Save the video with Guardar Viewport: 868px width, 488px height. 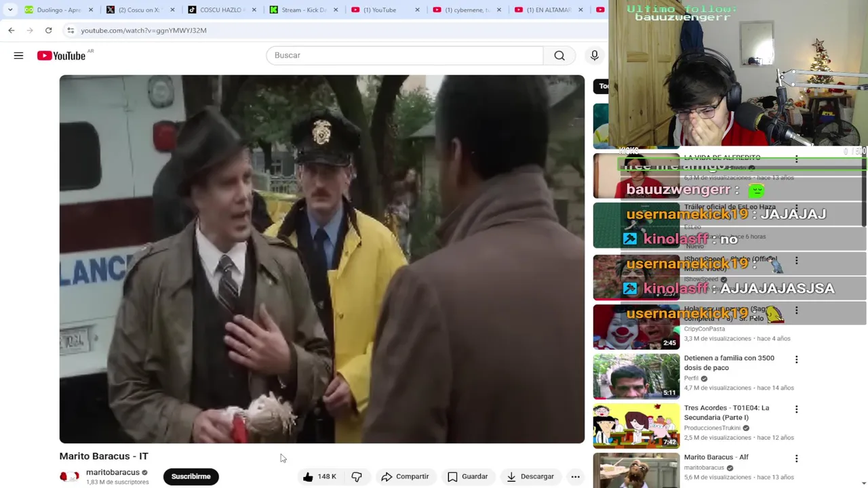click(467, 476)
